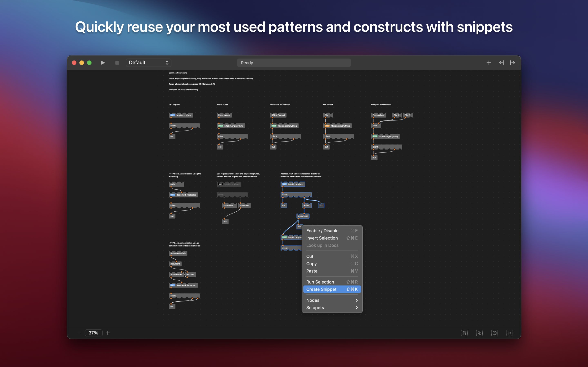Click the 37% zoom level field
This screenshot has height=367, width=588.
(x=93, y=333)
